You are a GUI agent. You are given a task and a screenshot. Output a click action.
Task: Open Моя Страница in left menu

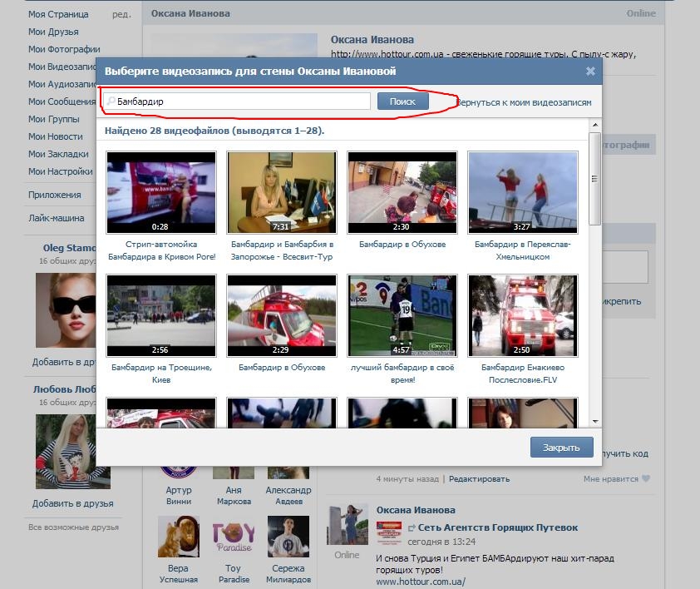[58, 14]
